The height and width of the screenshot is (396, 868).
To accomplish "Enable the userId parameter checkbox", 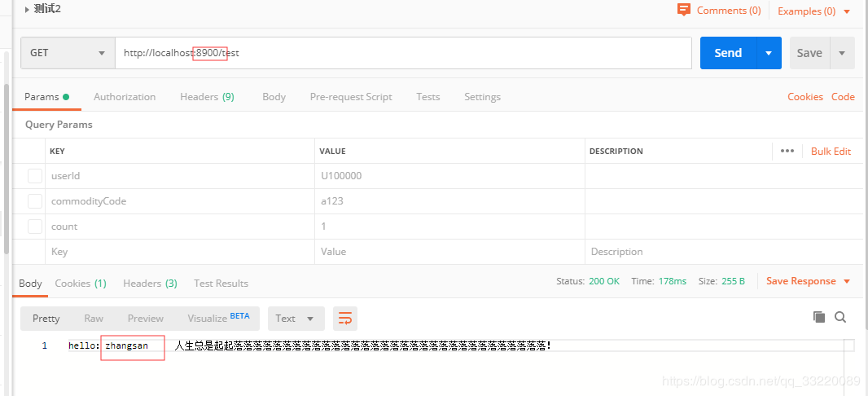I will click(x=35, y=176).
